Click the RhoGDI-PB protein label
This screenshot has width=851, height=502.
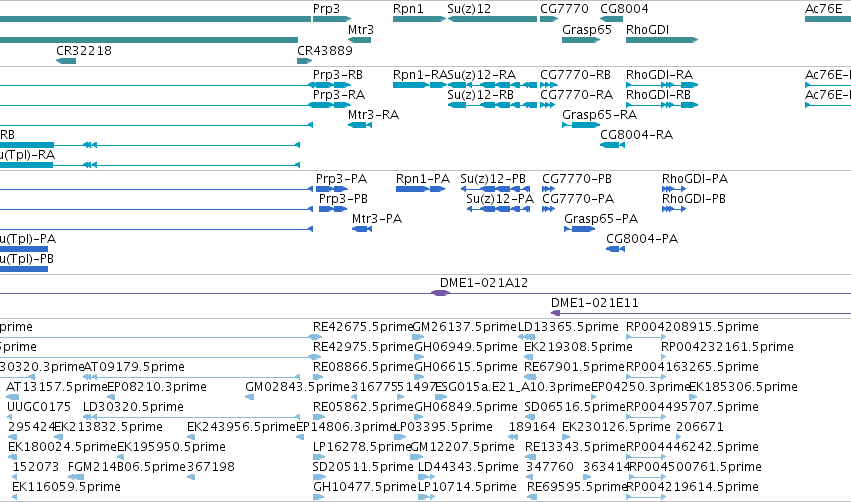694,199
